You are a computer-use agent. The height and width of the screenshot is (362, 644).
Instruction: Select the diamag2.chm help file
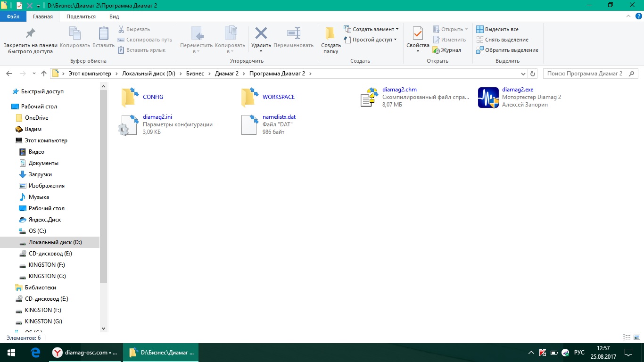[415, 97]
